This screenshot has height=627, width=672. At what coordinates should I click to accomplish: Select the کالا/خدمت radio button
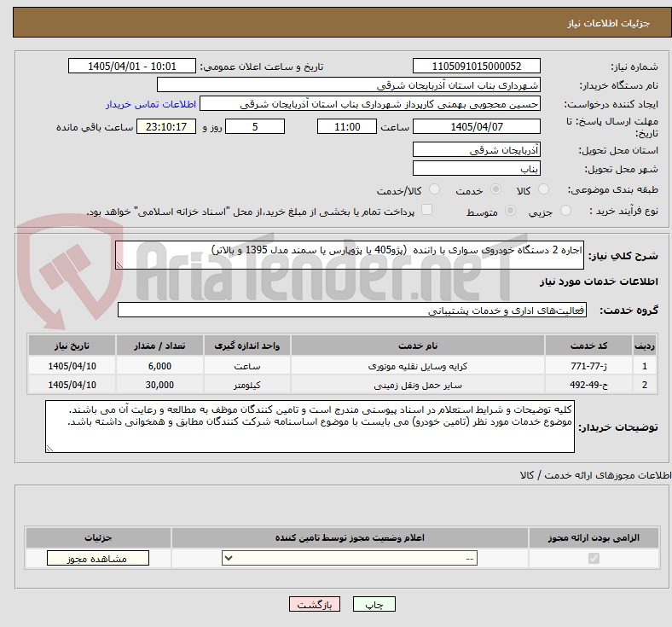point(435,189)
